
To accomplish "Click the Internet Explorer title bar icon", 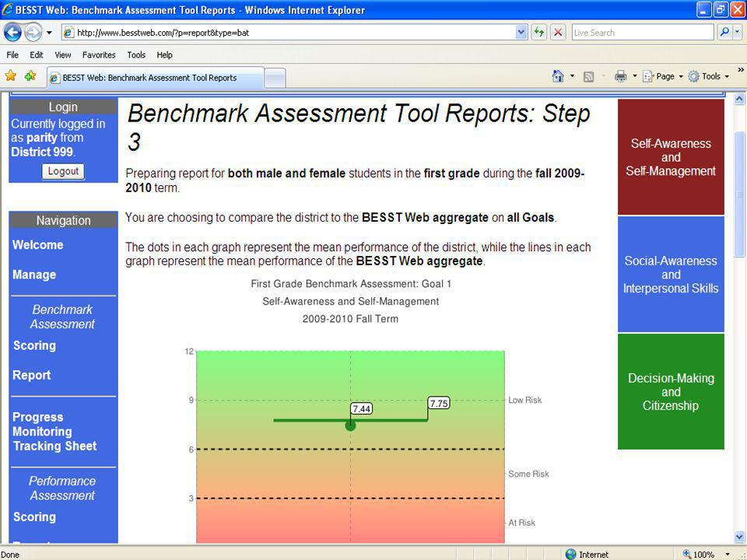I will click(8, 9).
